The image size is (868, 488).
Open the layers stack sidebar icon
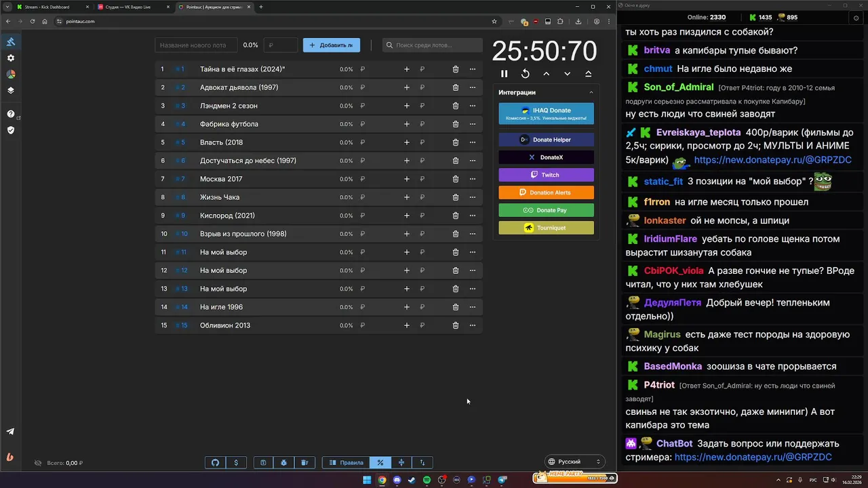[x=11, y=90]
